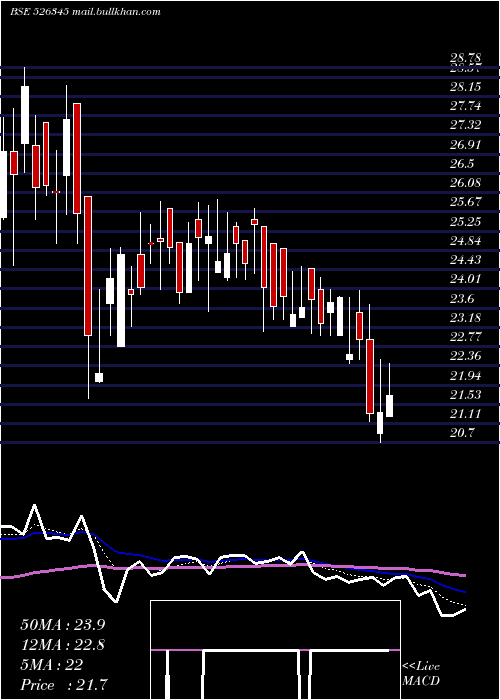
Task: Click the 12MA : 22.8 readout
Action: (x=63, y=645)
